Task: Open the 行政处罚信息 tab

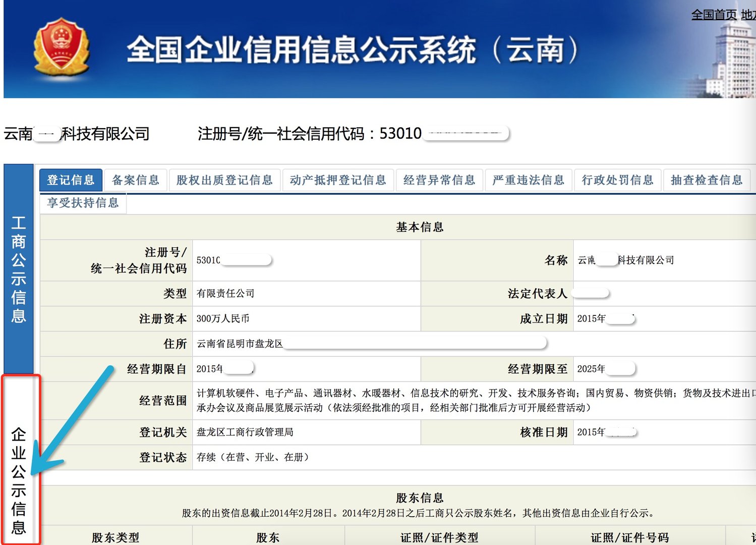Action: 618,180
